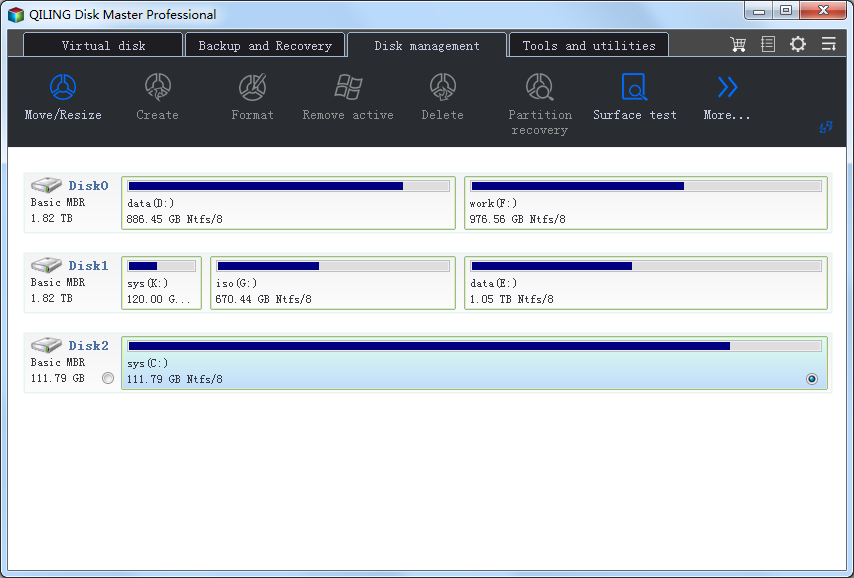Select the iso(G:) partition
Image resolution: width=854 pixels, height=578 pixels.
pos(333,283)
